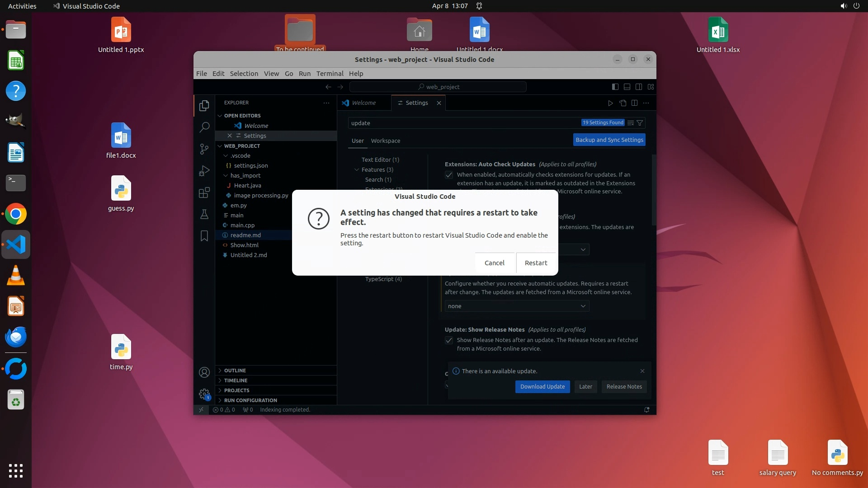
Task: Open the Search view in activity bar
Action: 204,127
